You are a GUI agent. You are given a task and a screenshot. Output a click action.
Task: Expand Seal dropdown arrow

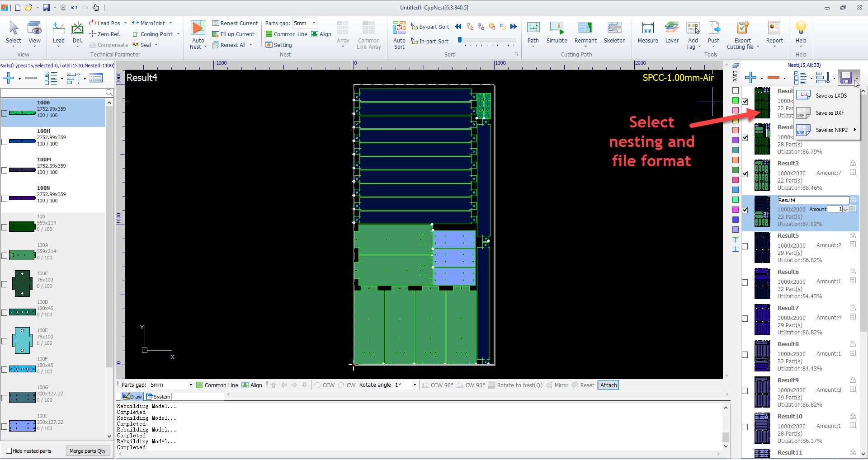coord(156,45)
